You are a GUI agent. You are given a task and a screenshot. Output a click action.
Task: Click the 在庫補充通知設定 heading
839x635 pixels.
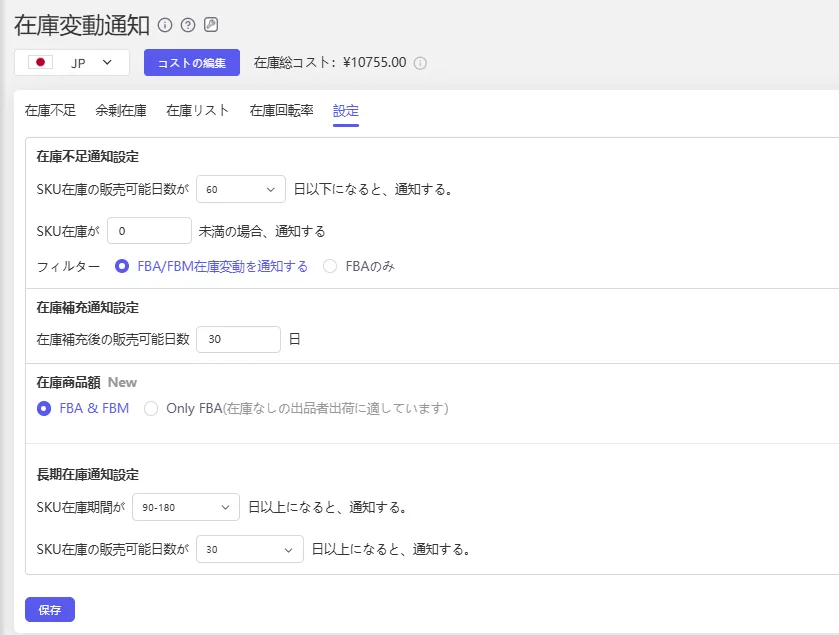click(88, 308)
